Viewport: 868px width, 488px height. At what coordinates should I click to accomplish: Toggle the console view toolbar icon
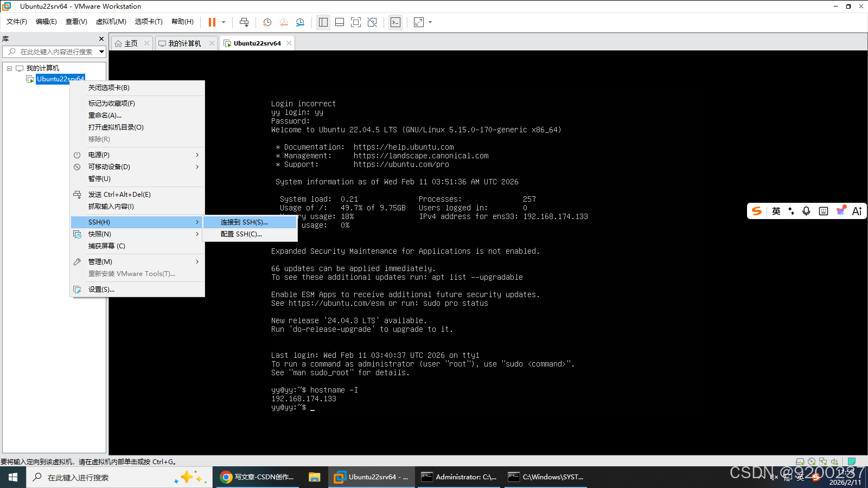coord(395,22)
